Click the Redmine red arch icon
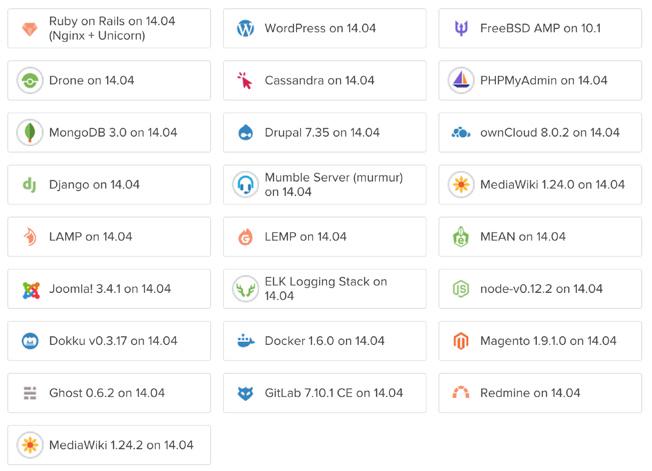 461,392
